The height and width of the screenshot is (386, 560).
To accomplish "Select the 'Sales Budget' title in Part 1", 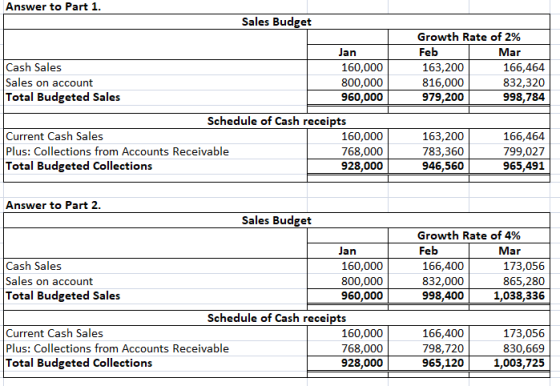I will 276,22.
